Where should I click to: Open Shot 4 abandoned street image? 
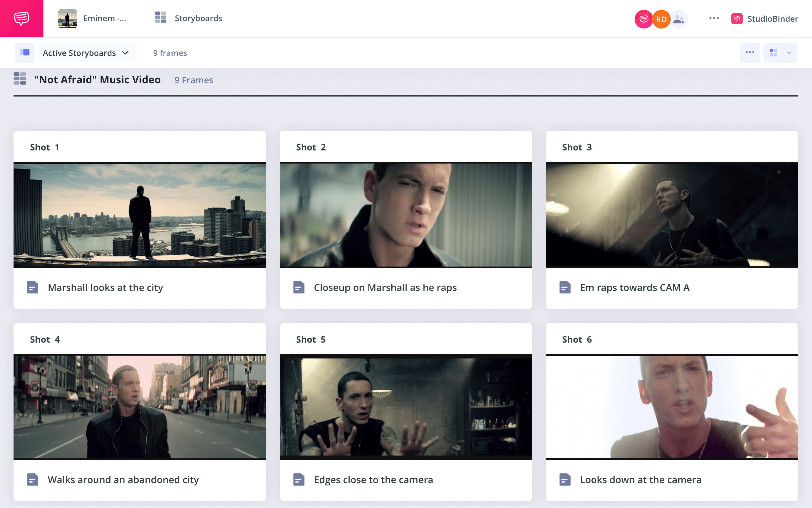140,407
